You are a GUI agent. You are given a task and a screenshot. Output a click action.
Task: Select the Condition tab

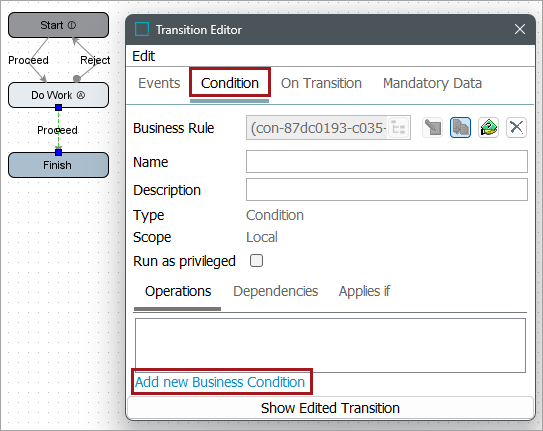pyautogui.click(x=230, y=83)
